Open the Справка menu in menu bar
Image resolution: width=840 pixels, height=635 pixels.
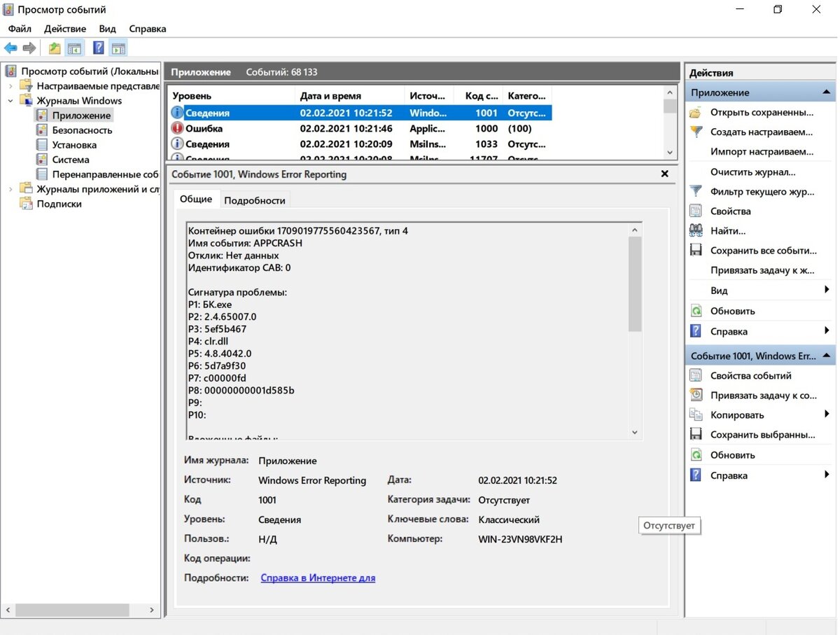pos(148,29)
